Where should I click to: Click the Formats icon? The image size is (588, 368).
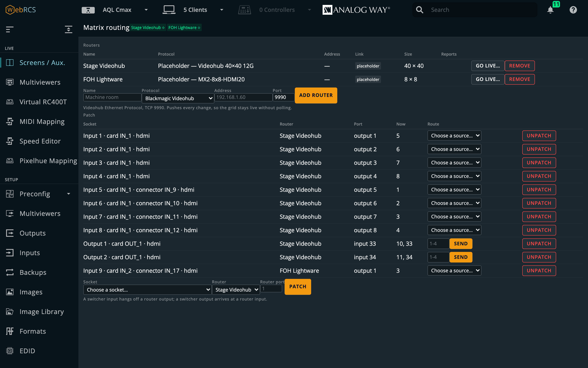click(x=10, y=331)
